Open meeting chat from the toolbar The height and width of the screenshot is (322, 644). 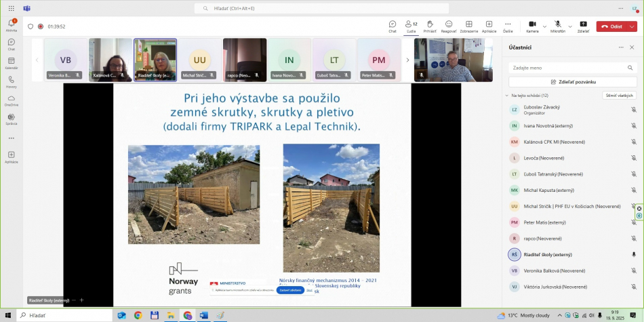pos(393,26)
